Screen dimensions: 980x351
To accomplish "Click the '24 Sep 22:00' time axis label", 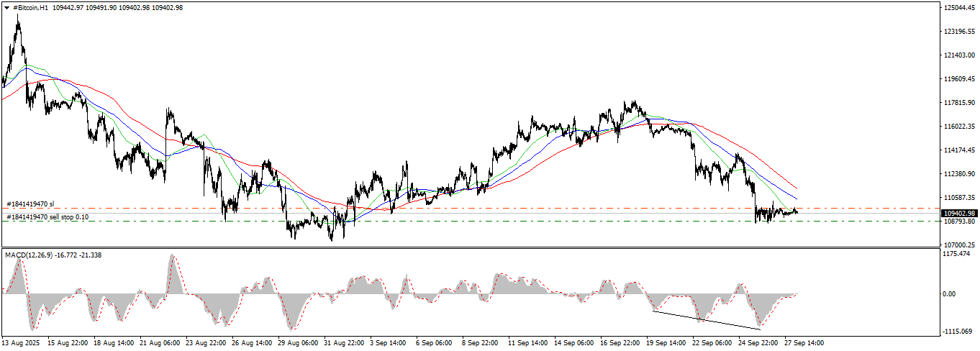I will click(x=756, y=343).
